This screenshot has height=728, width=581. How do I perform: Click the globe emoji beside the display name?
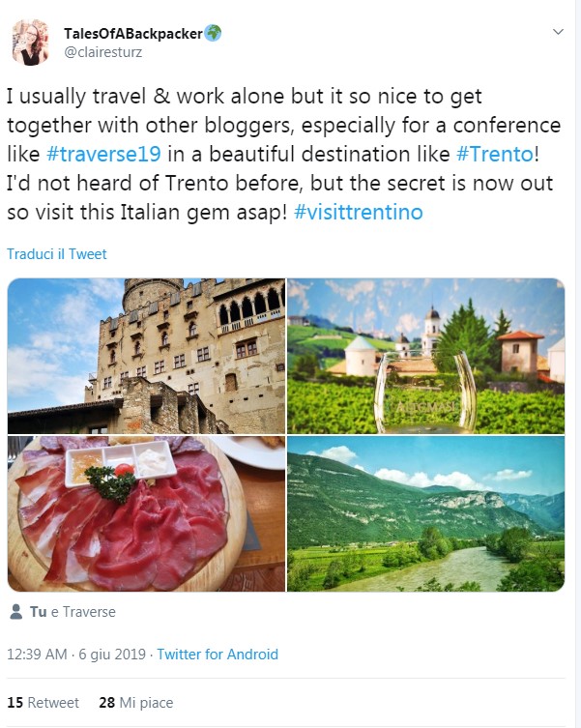(214, 33)
